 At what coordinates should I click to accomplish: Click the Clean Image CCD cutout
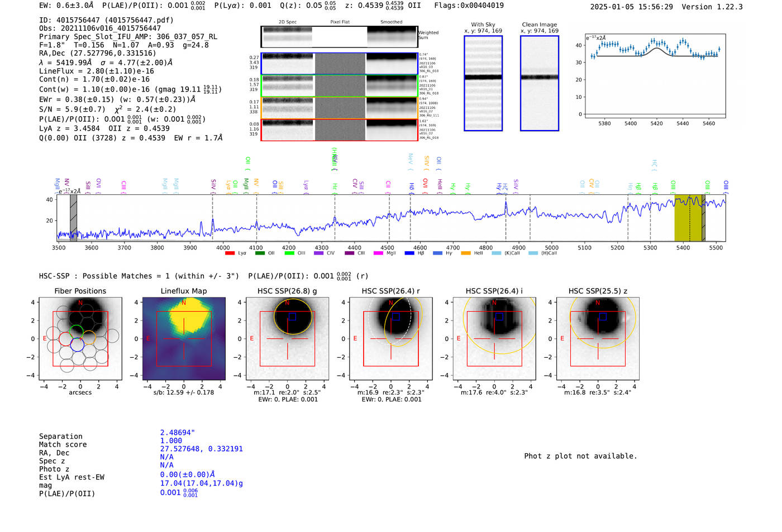540,83
